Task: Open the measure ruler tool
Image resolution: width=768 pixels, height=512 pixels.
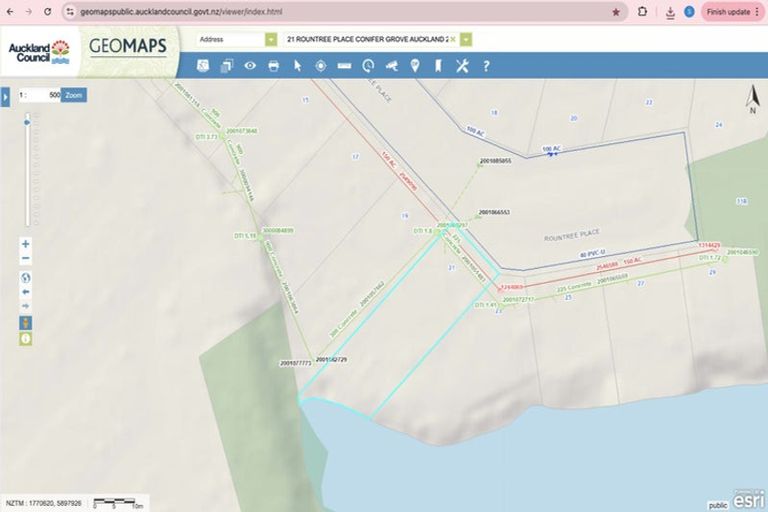Action: [x=344, y=66]
